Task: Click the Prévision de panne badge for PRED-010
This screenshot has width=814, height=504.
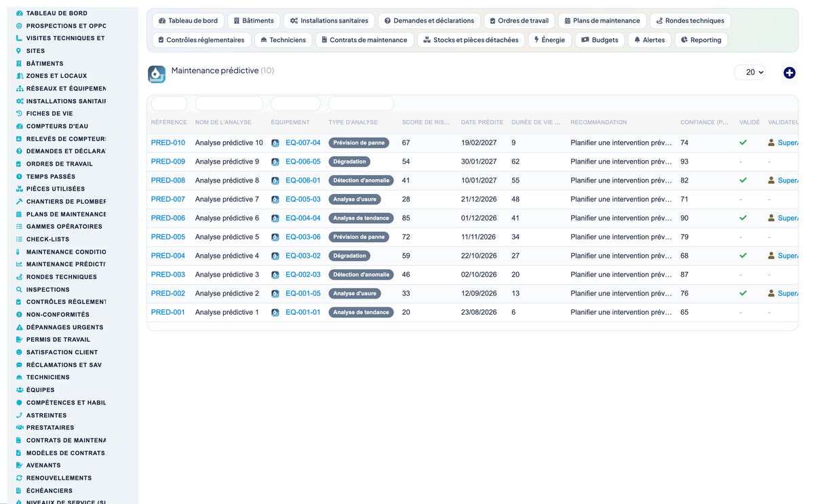Action: pos(360,143)
